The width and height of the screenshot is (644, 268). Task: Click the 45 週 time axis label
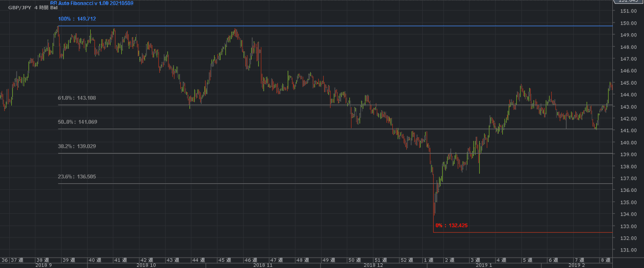[x=224, y=259]
